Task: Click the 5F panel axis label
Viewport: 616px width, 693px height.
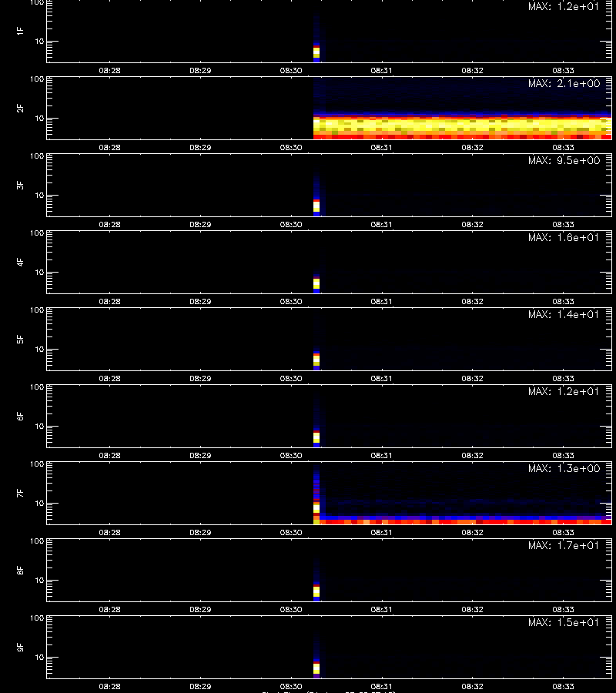Action: (20, 339)
